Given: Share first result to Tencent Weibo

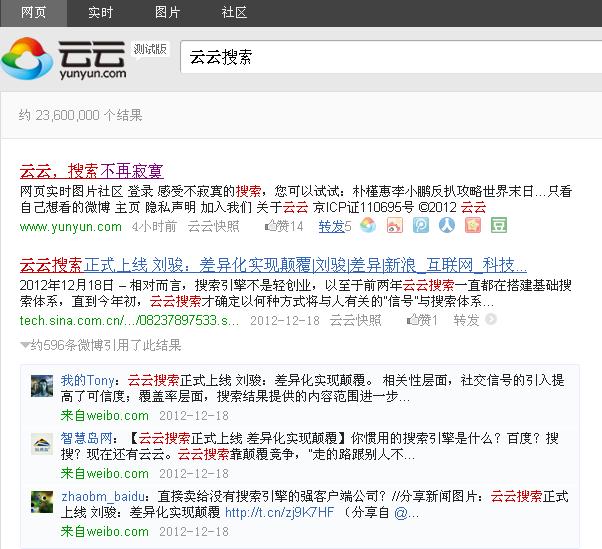Looking at the screenshot, I should tap(421, 225).
